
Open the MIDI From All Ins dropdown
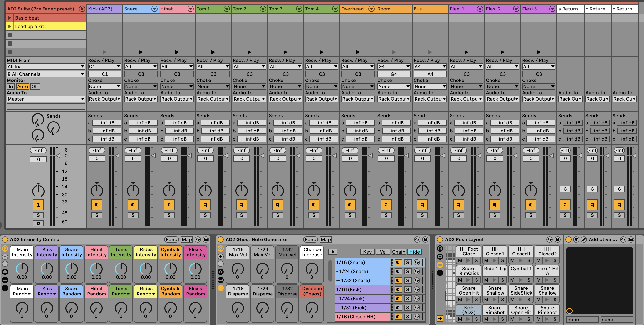[x=46, y=66]
